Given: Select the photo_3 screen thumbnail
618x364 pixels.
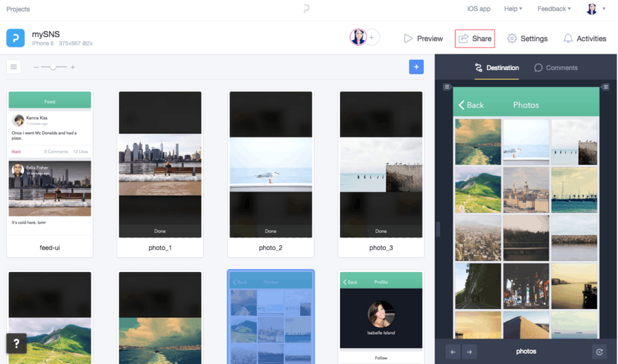Looking at the screenshot, I should tap(381, 174).
